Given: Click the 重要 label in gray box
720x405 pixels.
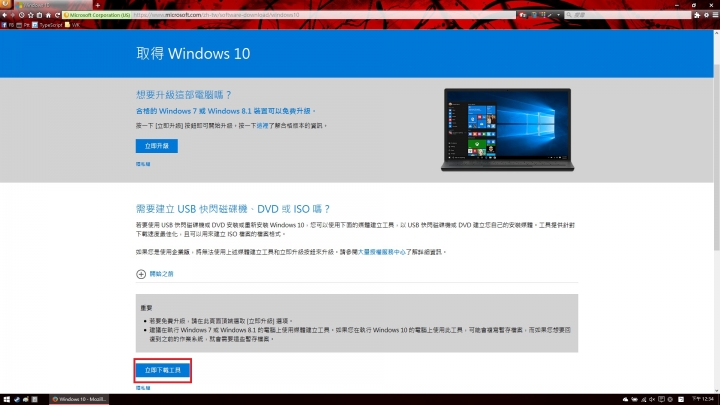Looking at the screenshot, I should point(146,308).
